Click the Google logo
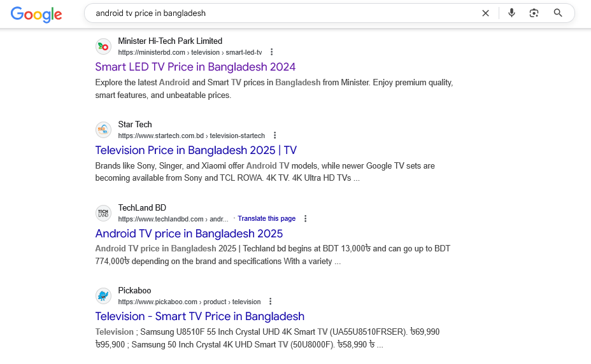The width and height of the screenshot is (591, 364). pyautogui.click(x=36, y=14)
